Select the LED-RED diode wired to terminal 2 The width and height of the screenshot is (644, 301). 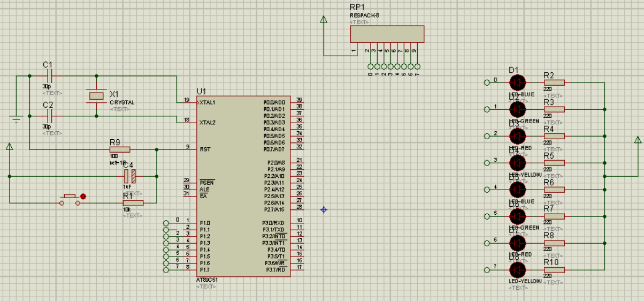click(x=517, y=136)
